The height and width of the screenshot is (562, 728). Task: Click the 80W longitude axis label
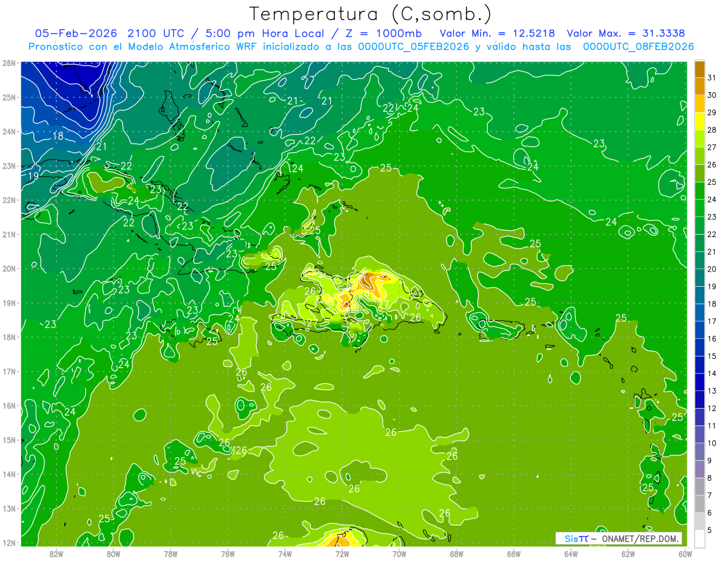(113, 553)
